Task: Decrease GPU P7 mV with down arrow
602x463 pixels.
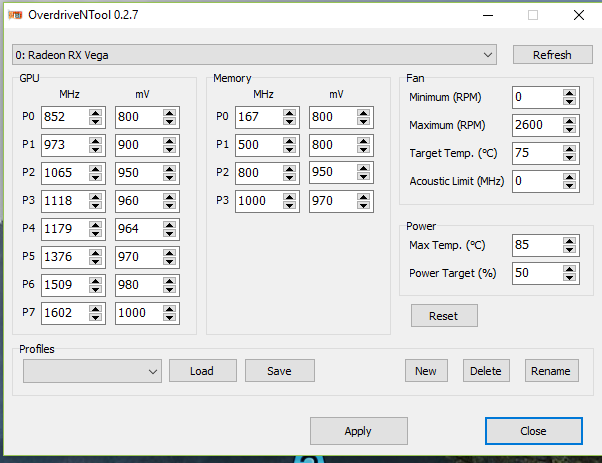Action: pos(169,317)
